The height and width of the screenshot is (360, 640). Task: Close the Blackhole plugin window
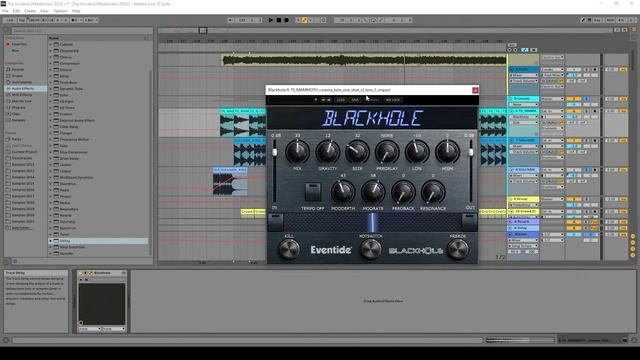pyautogui.click(x=475, y=90)
